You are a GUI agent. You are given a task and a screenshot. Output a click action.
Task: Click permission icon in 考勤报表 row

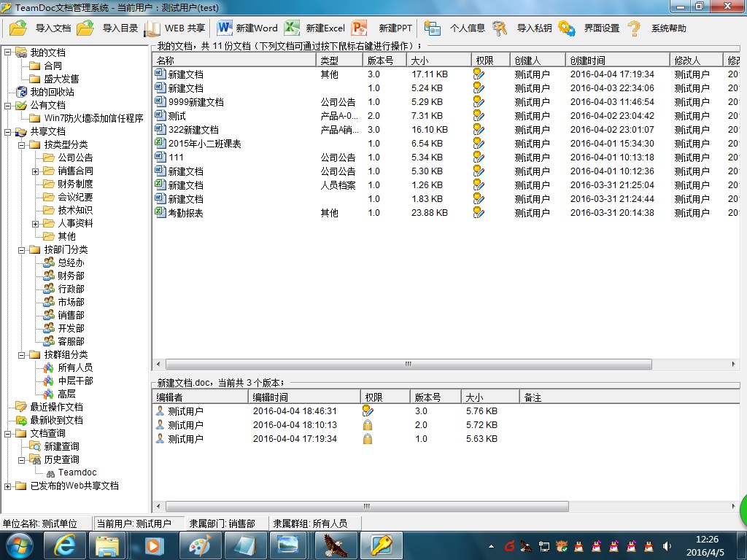(479, 213)
